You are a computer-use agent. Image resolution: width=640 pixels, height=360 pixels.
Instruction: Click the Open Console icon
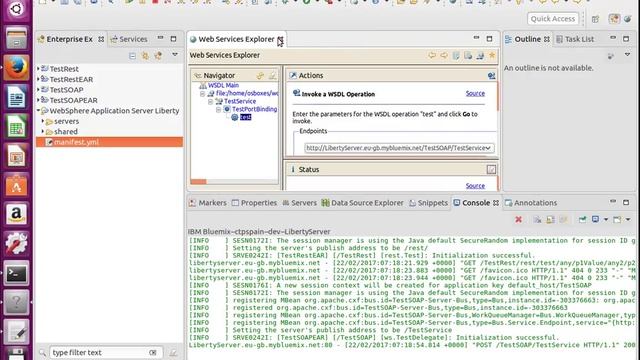(617, 220)
